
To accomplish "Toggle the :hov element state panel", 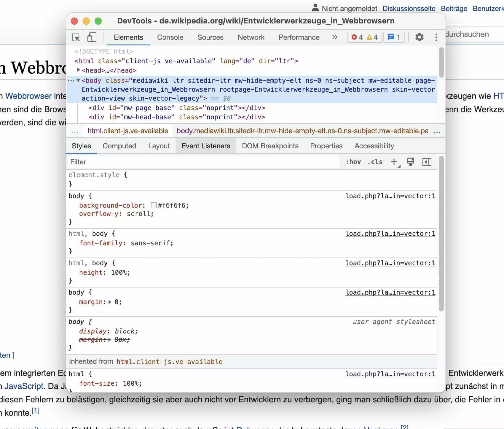I will coord(353,162).
